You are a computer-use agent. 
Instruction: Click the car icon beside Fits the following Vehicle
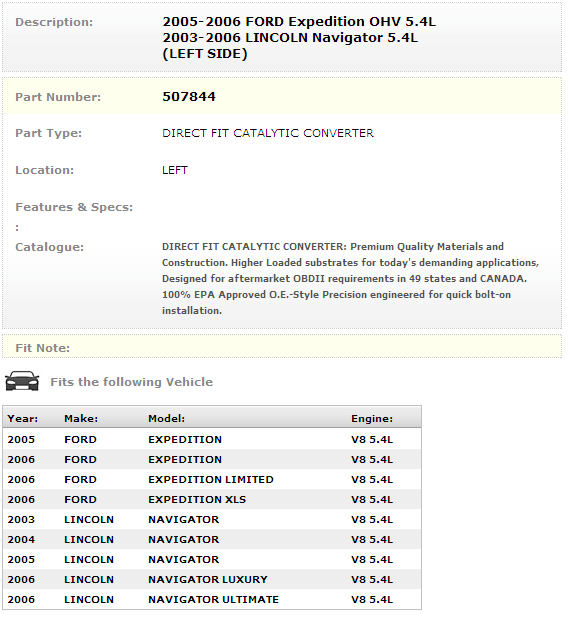[x=22, y=381]
